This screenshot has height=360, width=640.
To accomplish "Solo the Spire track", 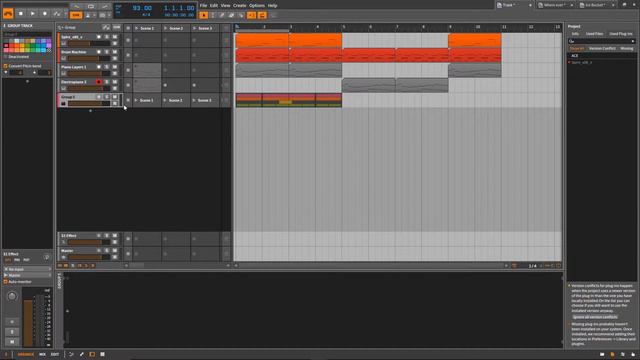I will 107,37.
